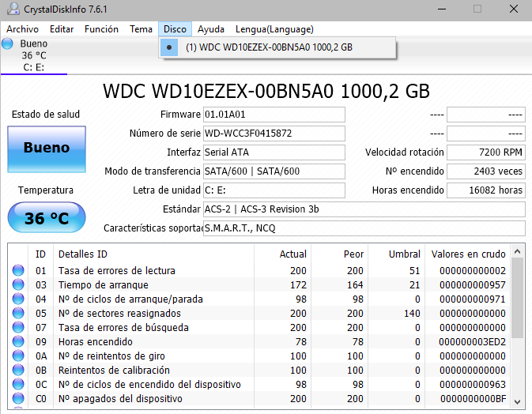Choose disk WDC WD10EZEX-00BN5A0 from Disco menu
The height and width of the screenshot is (414, 532).
(277, 47)
